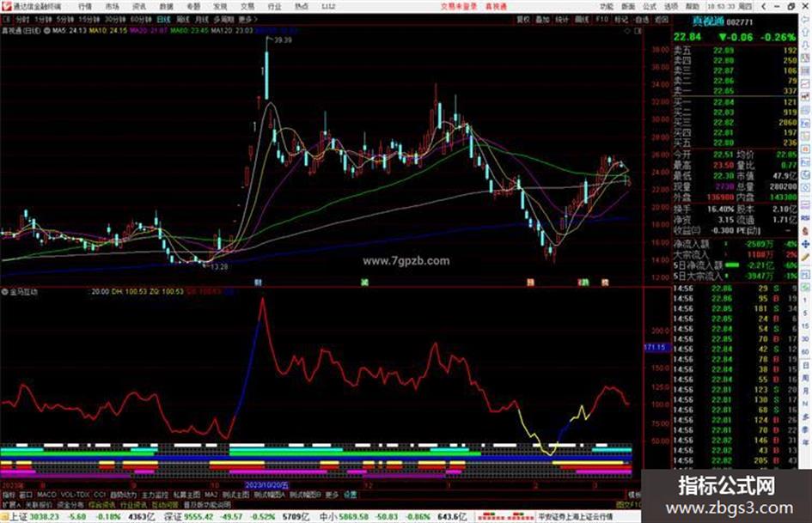The width and height of the screenshot is (812, 523).
Task: Toggle 复权 price adjustment
Action: pos(523,20)
